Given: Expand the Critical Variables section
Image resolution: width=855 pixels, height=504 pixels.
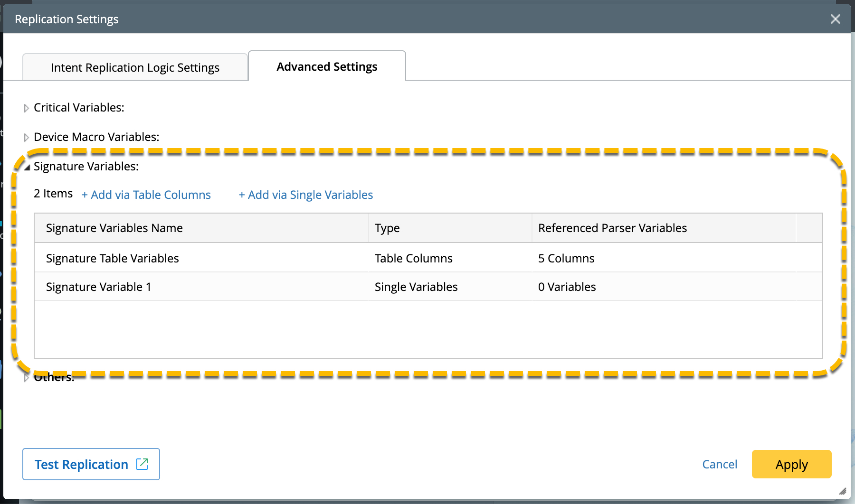Looking at the screenshot, I should click(27, 108).
